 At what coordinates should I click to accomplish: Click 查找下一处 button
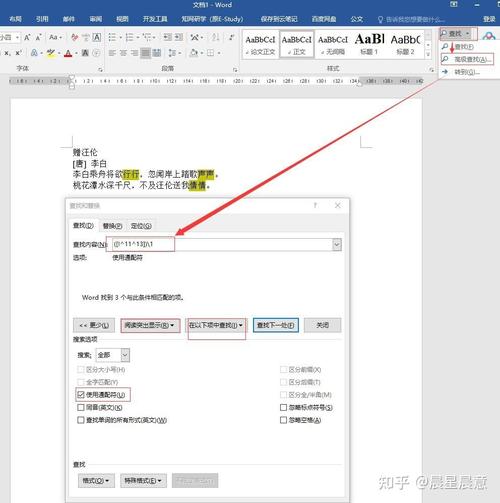click(x=276, y=325)
